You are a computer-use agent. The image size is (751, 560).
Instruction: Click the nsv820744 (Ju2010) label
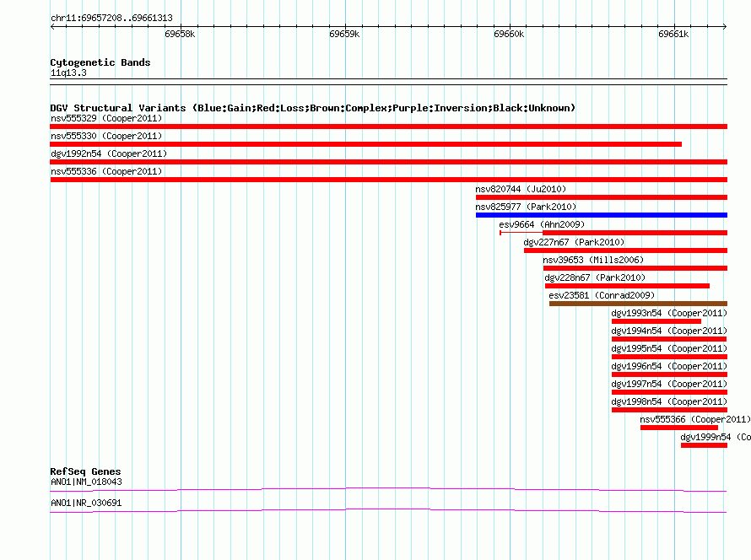521,189
